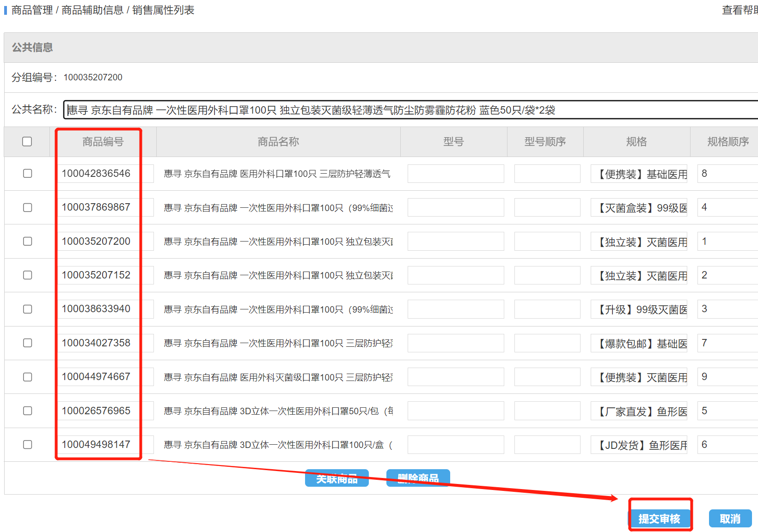Image resolution: width=758 pixels, height=532 pixels.
Task: Click 商品管理 in the breadcrumb
Action: coord(32,10)
